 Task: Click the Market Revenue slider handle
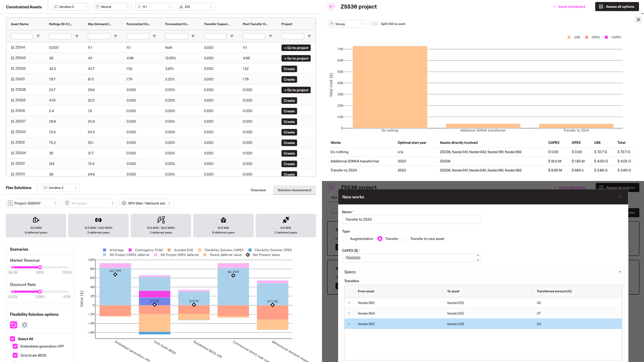pyautogui.click(x=40, y=267)
